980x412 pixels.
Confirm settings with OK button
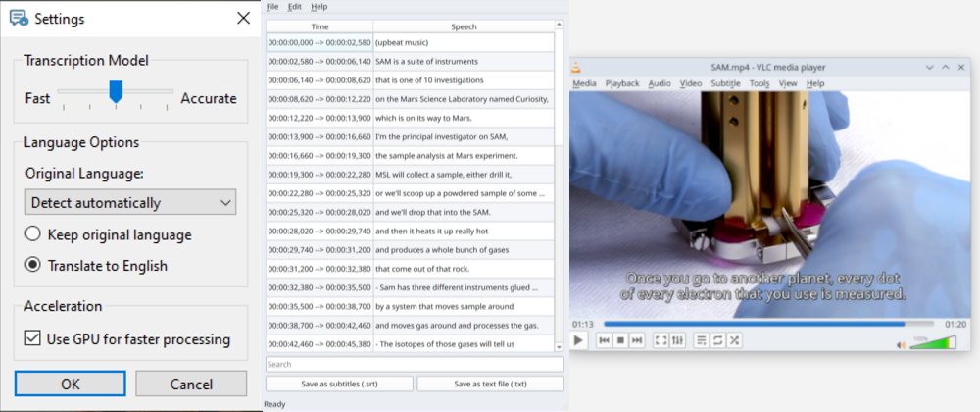point(71,384)
